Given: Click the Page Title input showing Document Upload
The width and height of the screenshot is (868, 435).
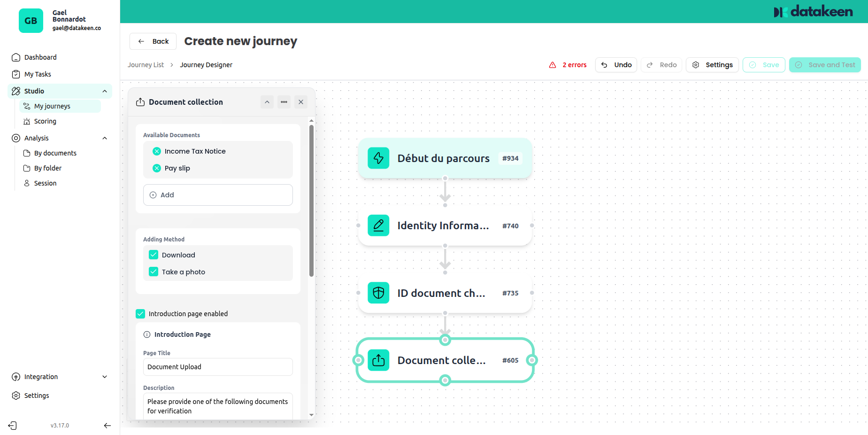Looking at the screenshot, I should [x=217, y=367].
